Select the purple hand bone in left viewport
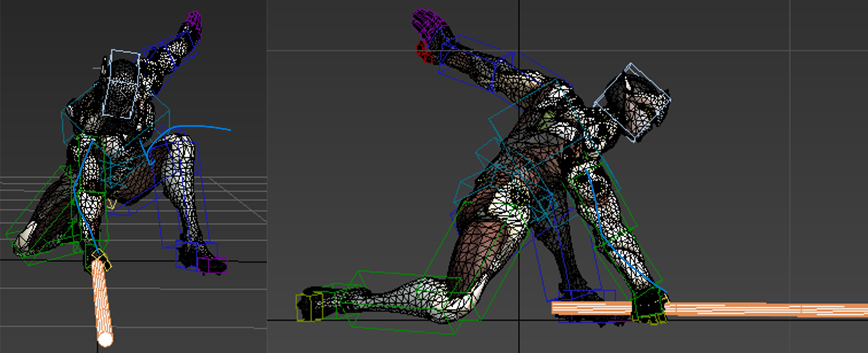The width and height of the screenshot is (868, 353). tap(194, 24)
